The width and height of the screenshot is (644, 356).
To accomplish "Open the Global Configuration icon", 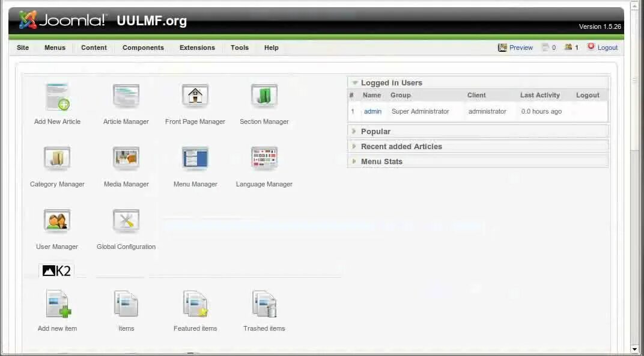I will tap(126, 221).
